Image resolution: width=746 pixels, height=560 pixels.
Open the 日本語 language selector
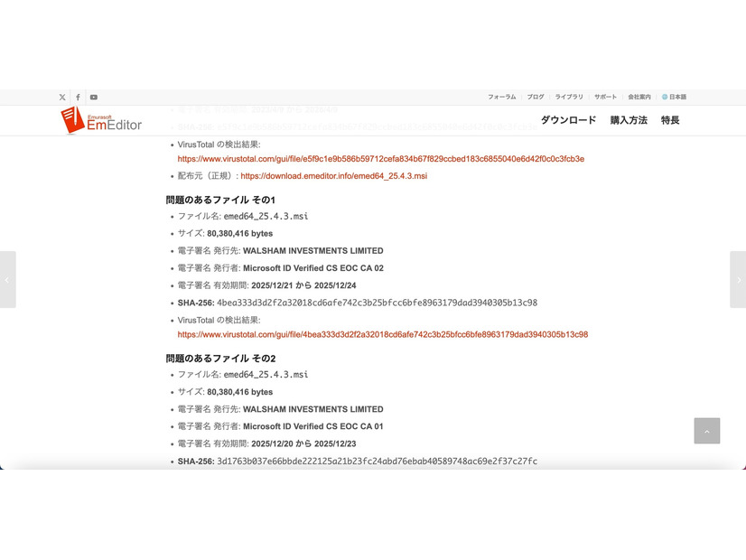point(676,97)
